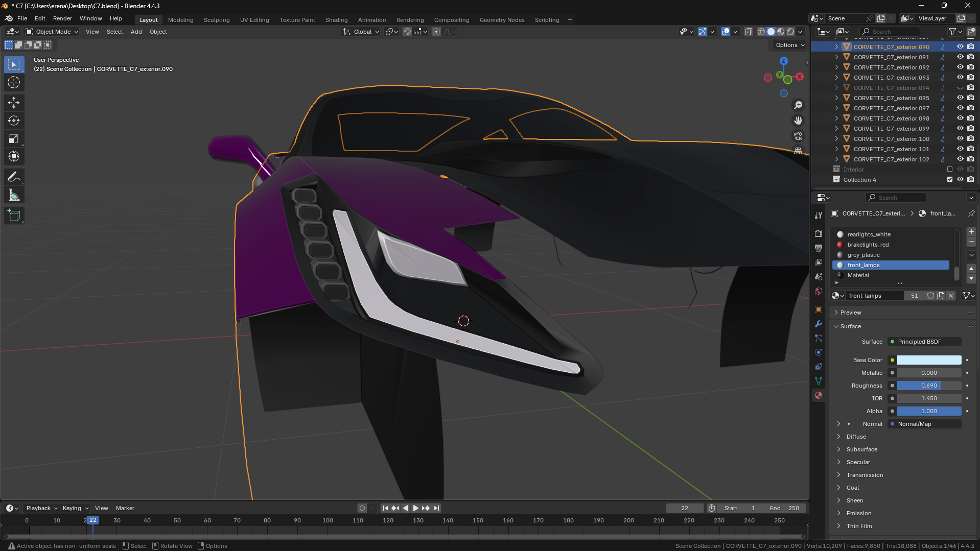Jump to the animation end frame

pyautogui.click(x=436, y=508)
